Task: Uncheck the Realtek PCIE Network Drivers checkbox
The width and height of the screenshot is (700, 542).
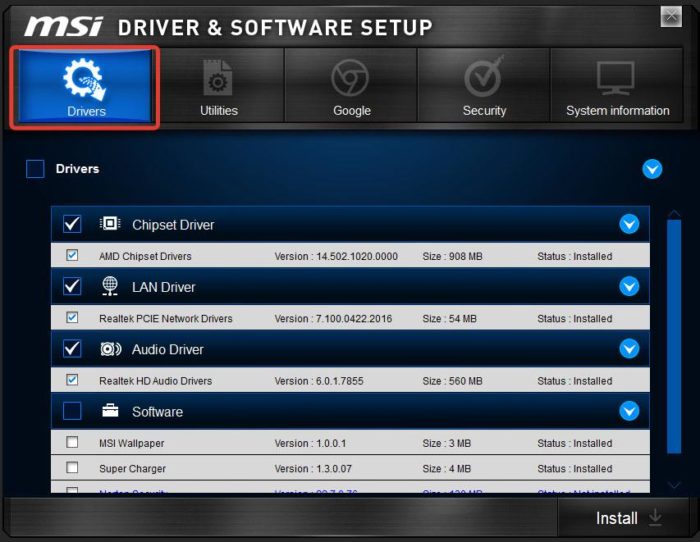Action: (72, 317)
